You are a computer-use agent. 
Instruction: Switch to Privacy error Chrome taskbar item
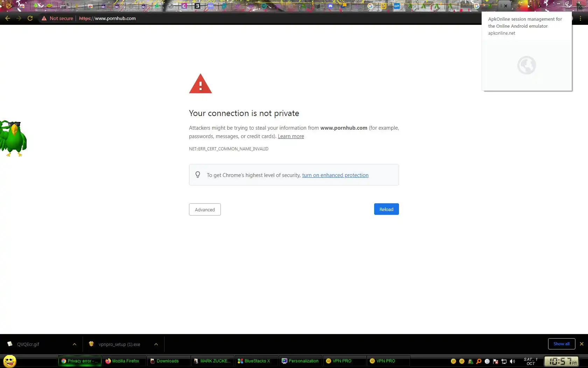pyautogui.click(x=80, y=361)
